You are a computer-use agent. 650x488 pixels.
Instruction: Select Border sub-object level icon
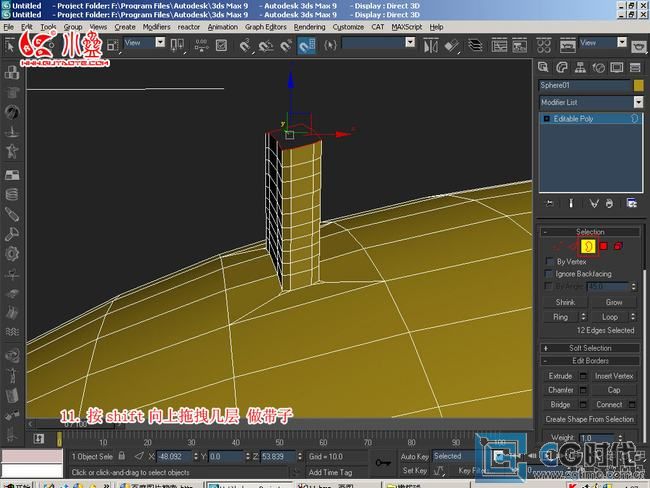coord(588,246)
